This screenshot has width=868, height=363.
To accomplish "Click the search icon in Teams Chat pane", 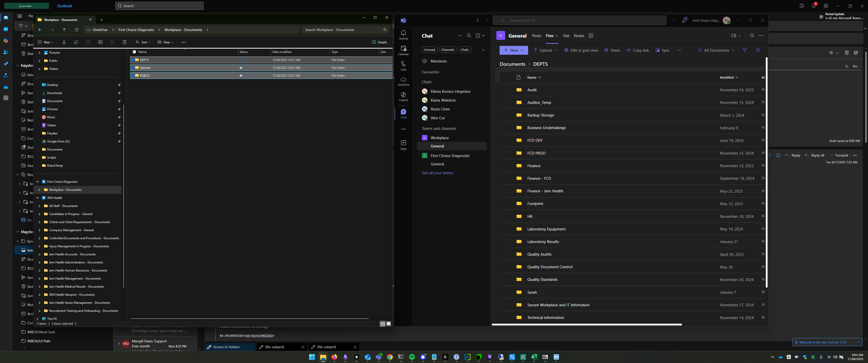I will tap(469, 36).
